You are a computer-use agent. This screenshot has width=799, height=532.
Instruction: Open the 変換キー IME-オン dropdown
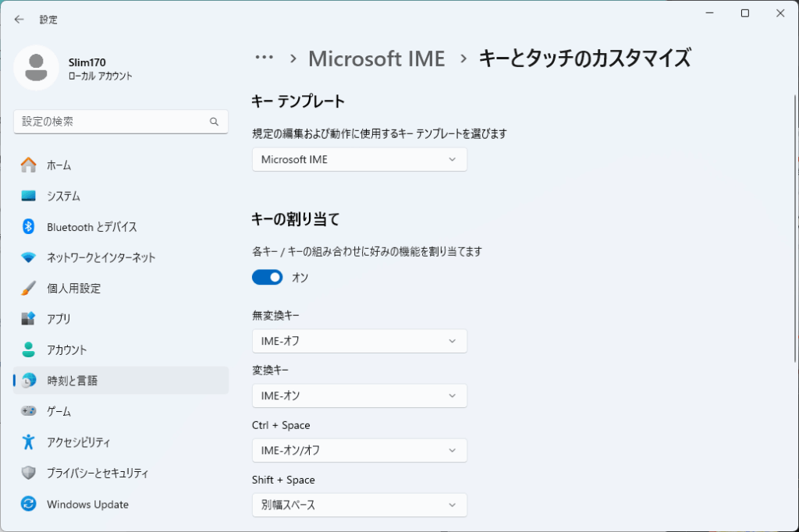[x=359, y=395]
